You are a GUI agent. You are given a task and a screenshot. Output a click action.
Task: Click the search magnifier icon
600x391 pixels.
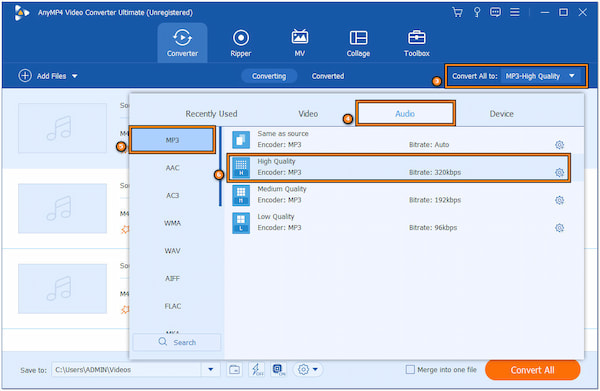pos(163,342)
